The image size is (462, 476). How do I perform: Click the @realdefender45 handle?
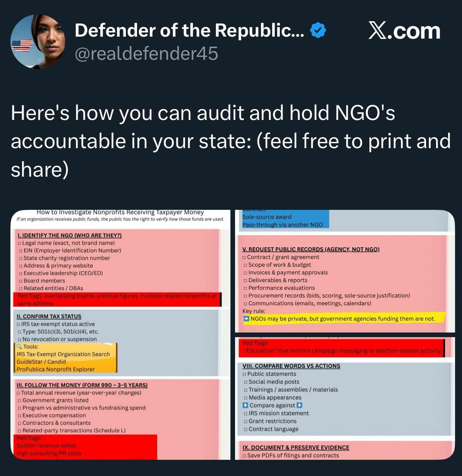(146, 53)
